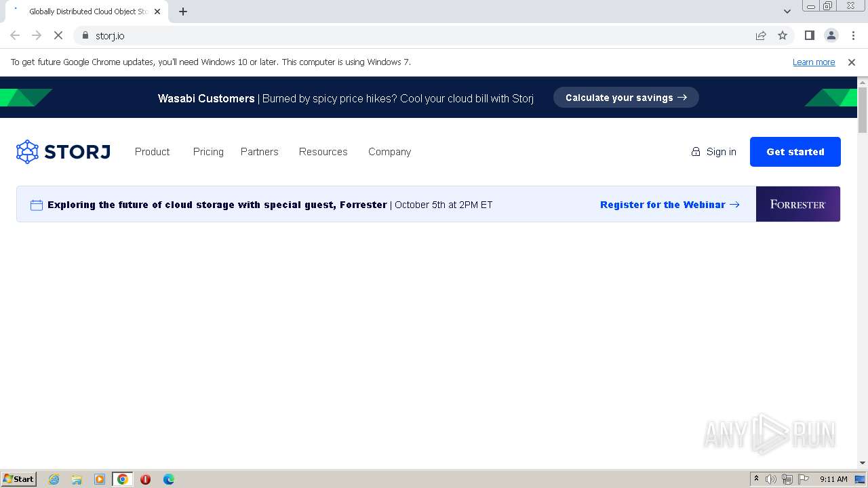Go back to previous page
Image resolution: width=868 pixels, height=488 pixels.
pyautogui.click(x=15, y=35)
